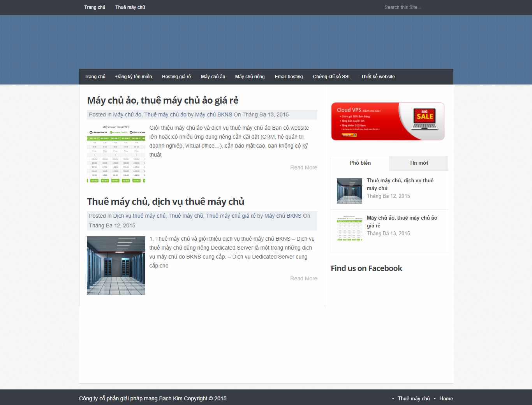Image resolution: width=532 pixels, height=405 pixels.
Task: Select Hosting giá rẻ from the navigation
Action: click(176, 76)
